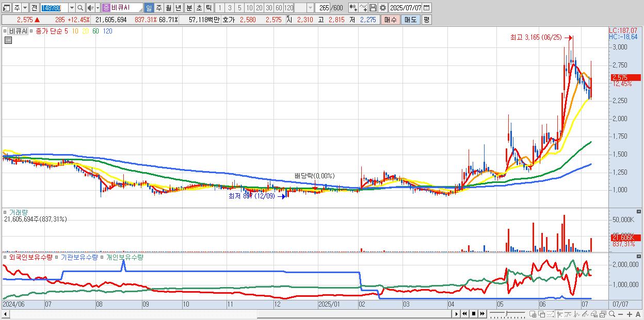644x320 pixels.
Task: Click the 120-day moving average legend label
Action: [107, 31]
